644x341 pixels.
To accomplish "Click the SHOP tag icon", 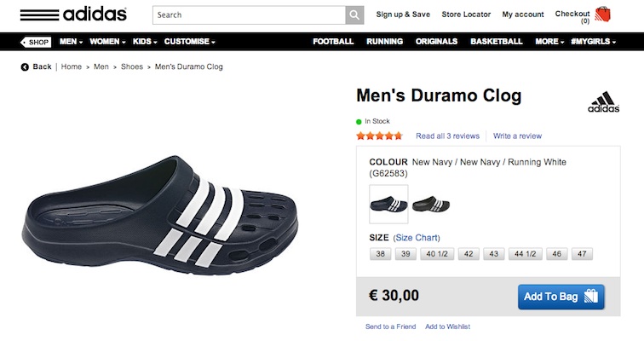I will coord(36,42).
